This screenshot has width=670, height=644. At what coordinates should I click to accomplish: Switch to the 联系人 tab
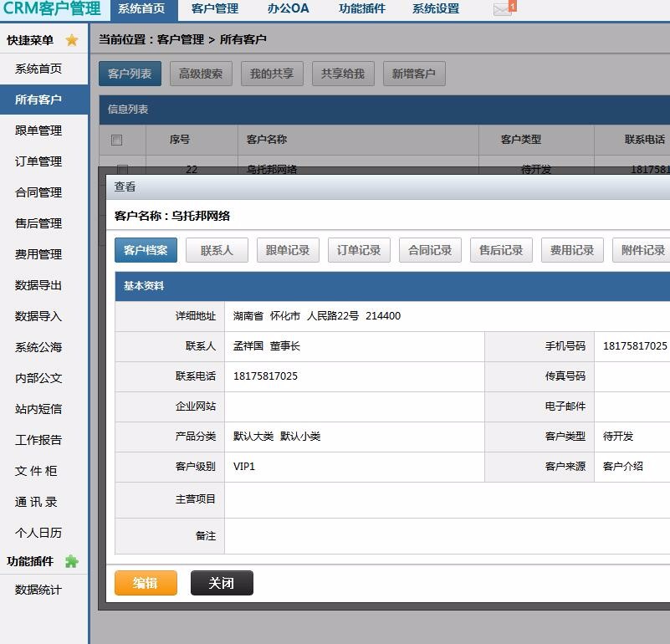217,249
